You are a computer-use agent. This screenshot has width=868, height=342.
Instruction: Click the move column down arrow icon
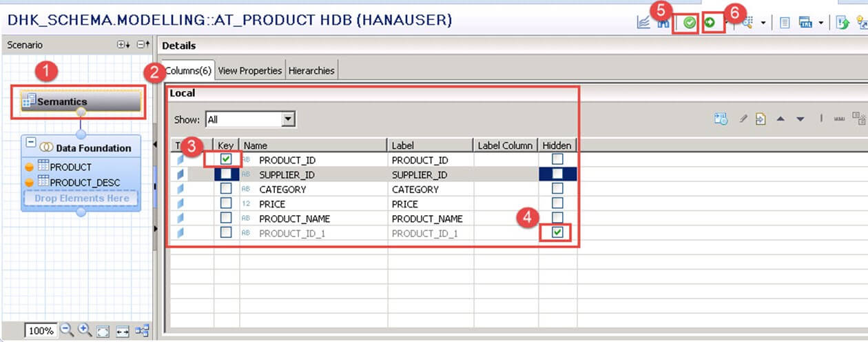[x=800, y=119]
